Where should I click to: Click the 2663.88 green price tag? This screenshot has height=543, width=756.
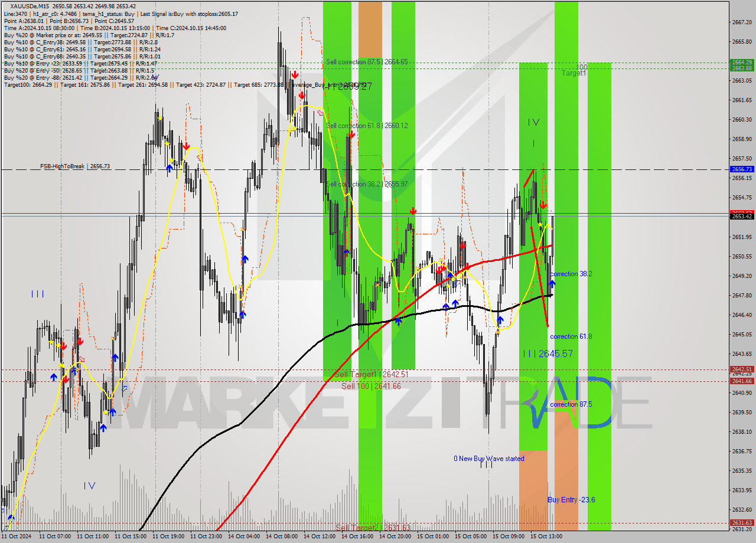742,68
